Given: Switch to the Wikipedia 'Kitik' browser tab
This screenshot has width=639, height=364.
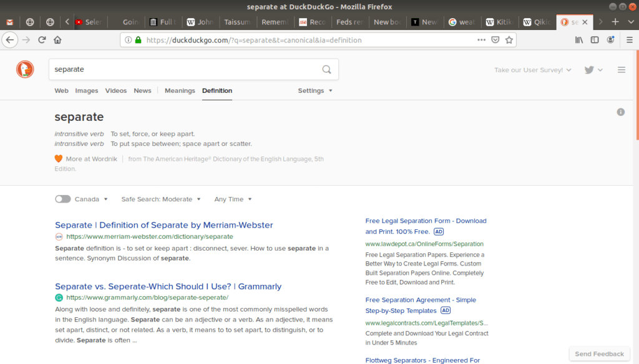Looking at the screenshot, I should point(499,22).
